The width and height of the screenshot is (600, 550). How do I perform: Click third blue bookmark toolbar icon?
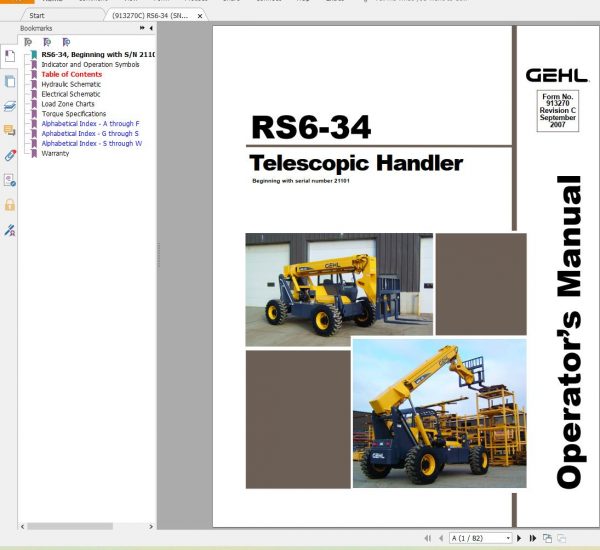66,42
